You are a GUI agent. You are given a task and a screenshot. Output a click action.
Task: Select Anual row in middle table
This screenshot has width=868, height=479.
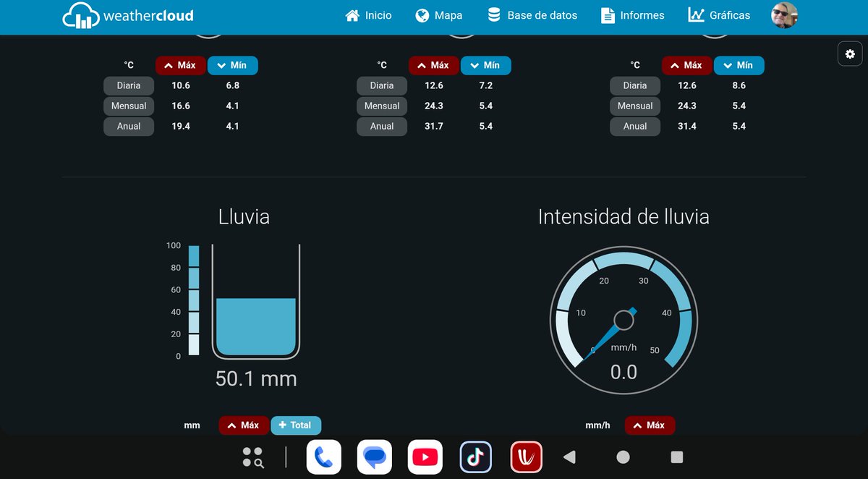(382, 126)
